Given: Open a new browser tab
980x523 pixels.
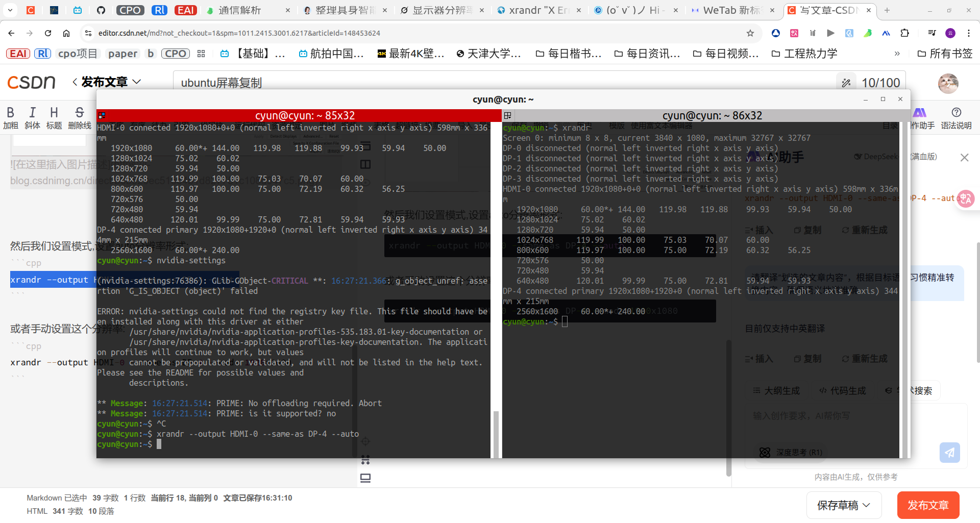Looking at the screenshot, I should [x=887, y=10].
